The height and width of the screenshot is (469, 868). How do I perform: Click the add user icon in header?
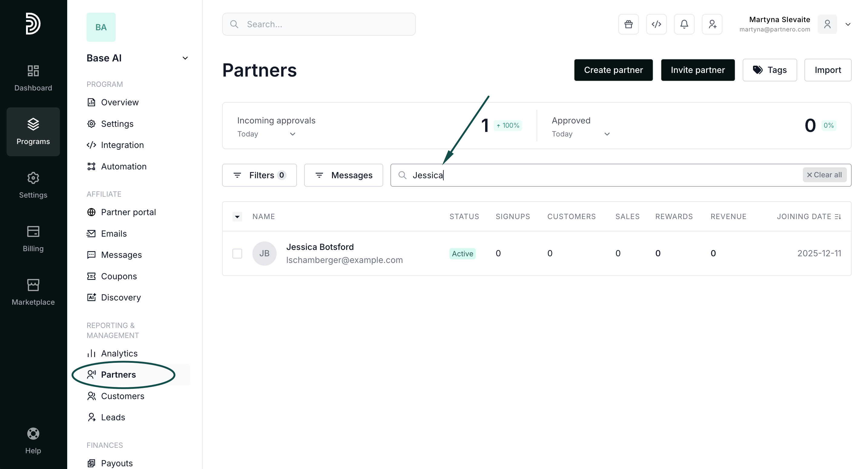pyautogui.click(x=712, y=24)
